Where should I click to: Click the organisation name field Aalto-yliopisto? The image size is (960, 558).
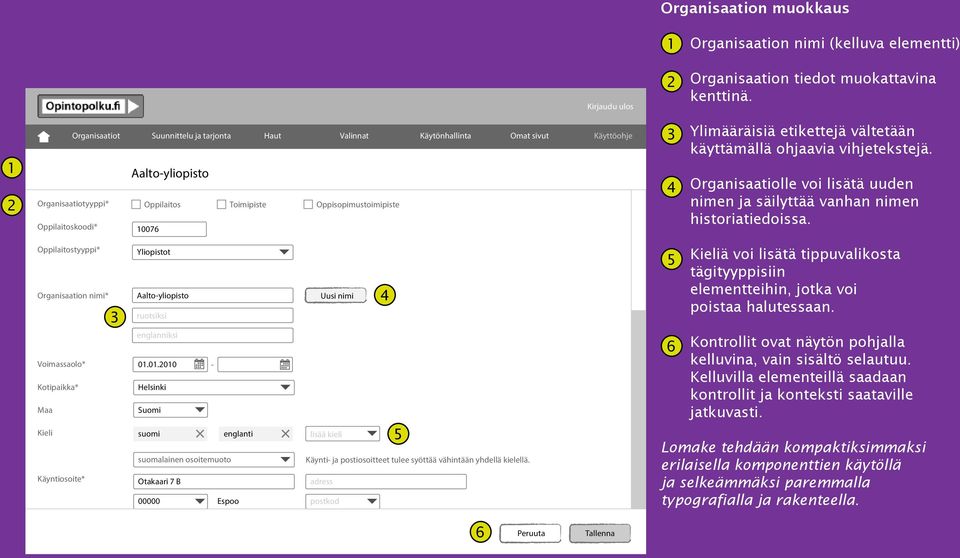tap(212, 295)
